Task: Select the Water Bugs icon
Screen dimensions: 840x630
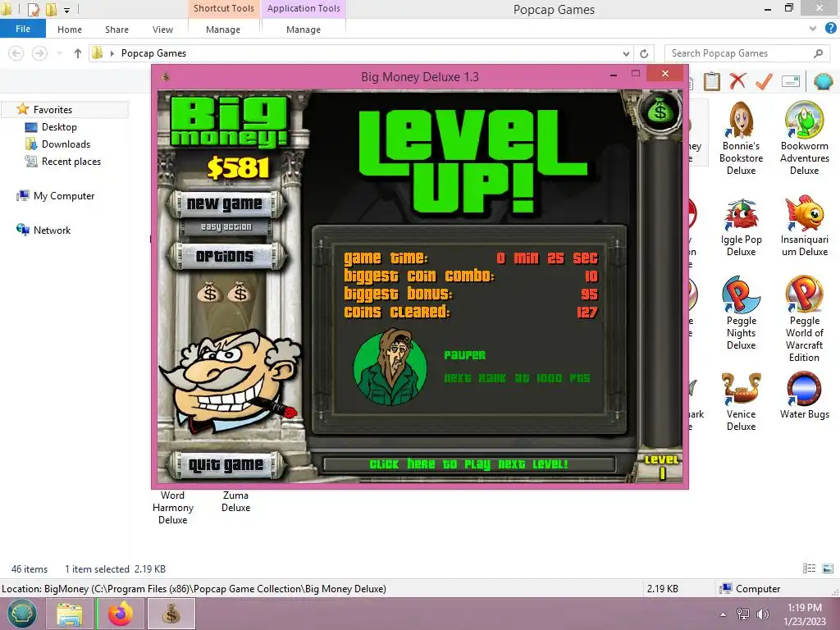Action: (804, 395)
